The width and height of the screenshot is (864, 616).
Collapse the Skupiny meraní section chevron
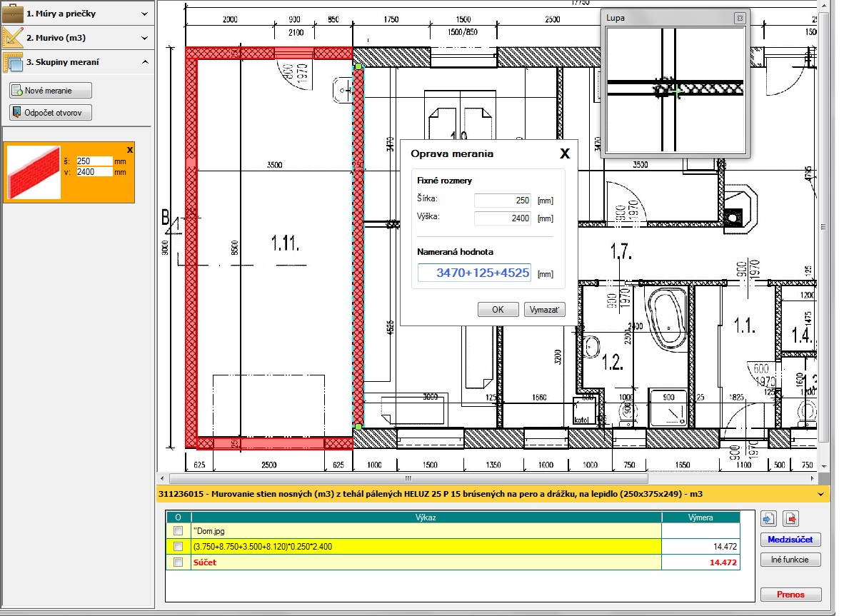click(145, 62)
